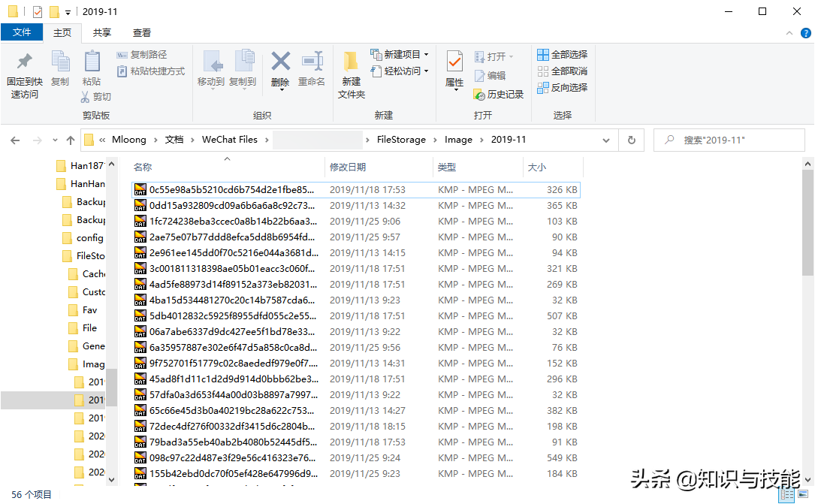The height and width of the screenshot is (504, 815).
Task: Click Invert Selection (反向选择)
Action: (562, 88)
